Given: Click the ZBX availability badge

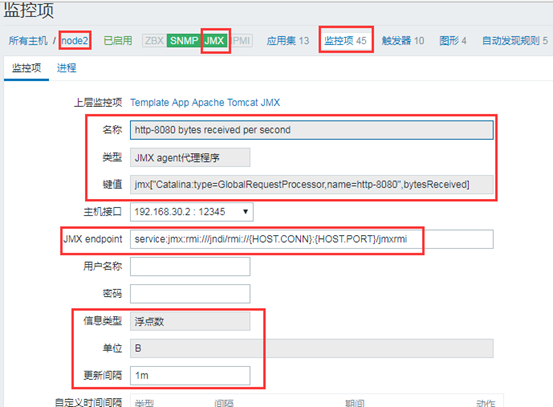Looking at the screenshot, I should [x=154, y=41].
